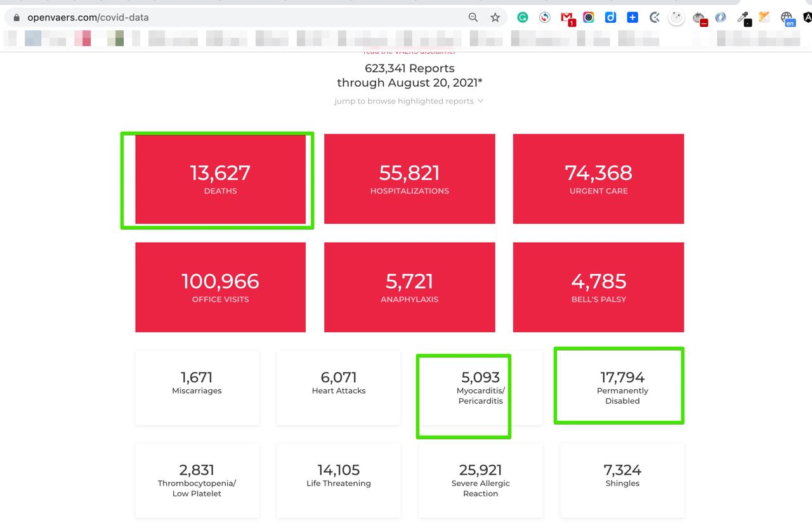Open the tomato timer extension icon

[699, 18]
